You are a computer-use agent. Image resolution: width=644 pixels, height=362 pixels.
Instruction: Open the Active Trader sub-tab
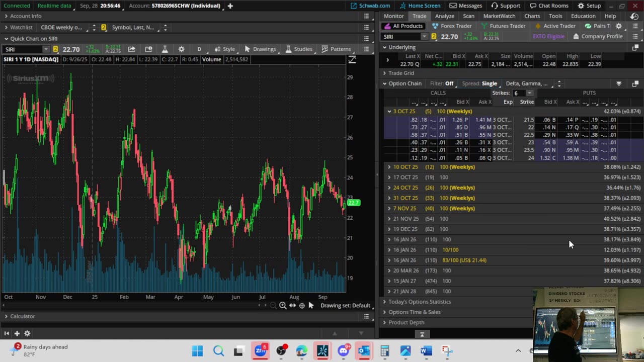coord(555,26)
